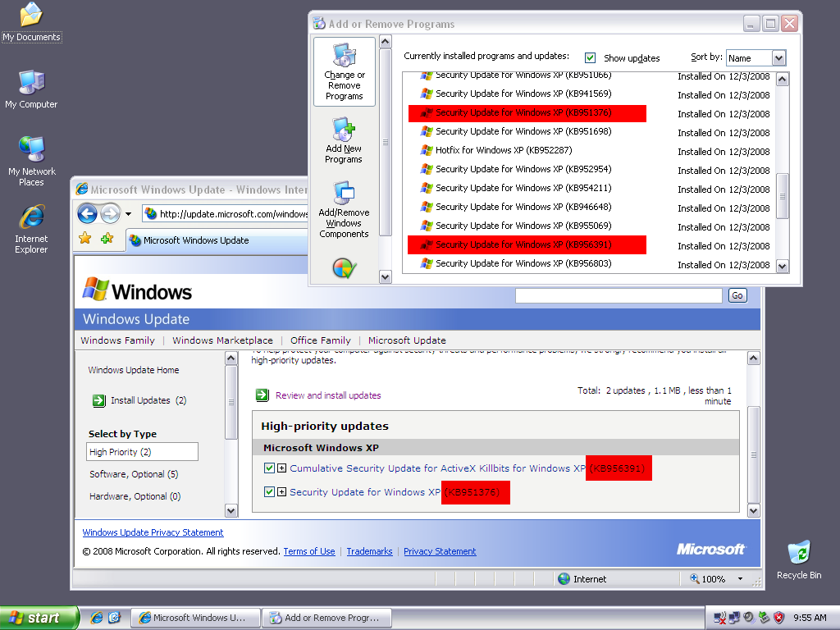
Task: Click the zoom magnifier icon in status bar
Action: [695, 578]
